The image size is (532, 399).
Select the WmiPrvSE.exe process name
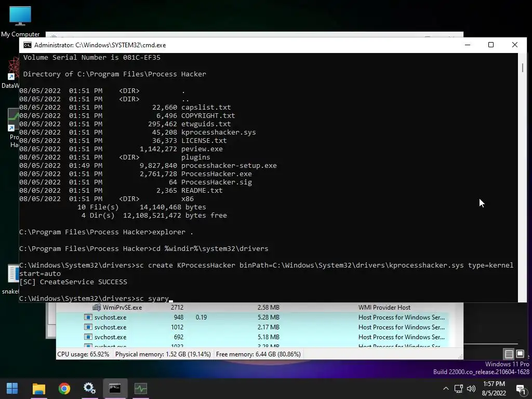tap(122, 308)
